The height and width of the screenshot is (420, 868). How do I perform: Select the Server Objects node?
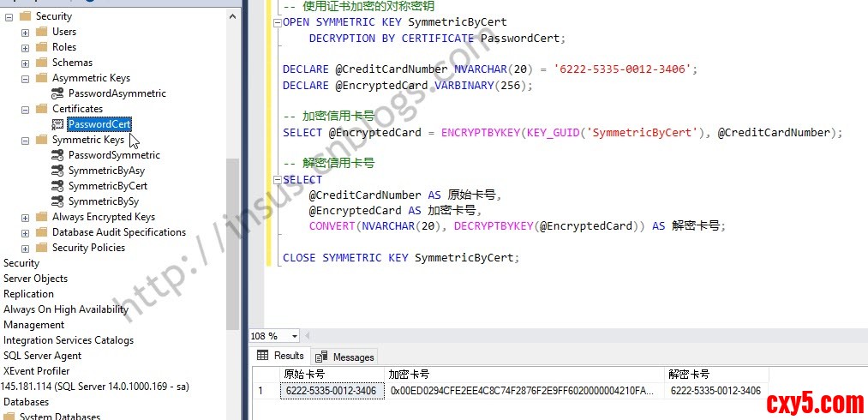point(35,279)
